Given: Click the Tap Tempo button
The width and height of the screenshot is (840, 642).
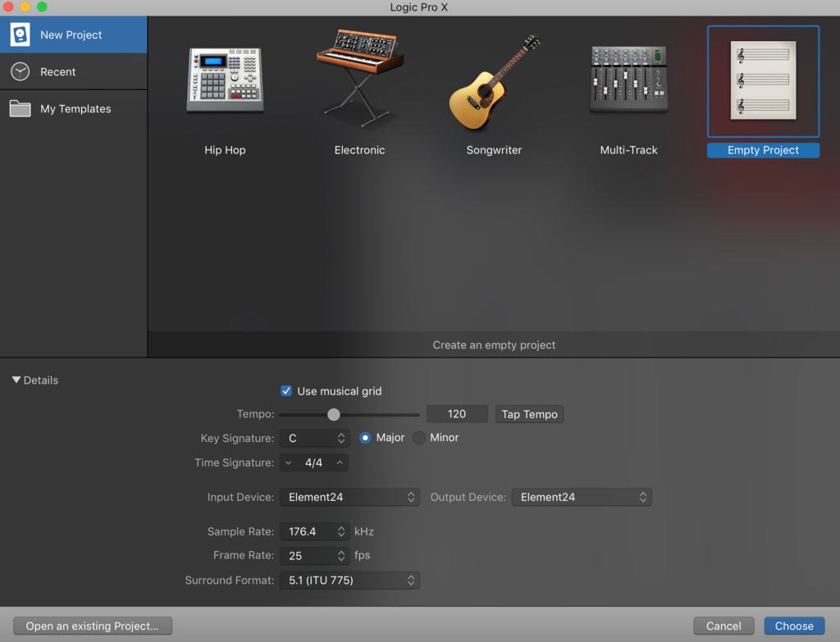Looking at the screenshot, I should (x=529, y=414).
